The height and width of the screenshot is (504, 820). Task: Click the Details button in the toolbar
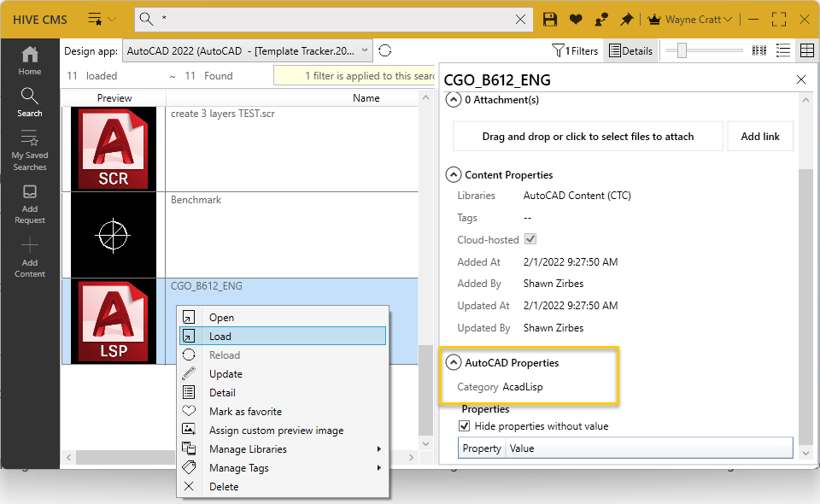tap(630, 50)
